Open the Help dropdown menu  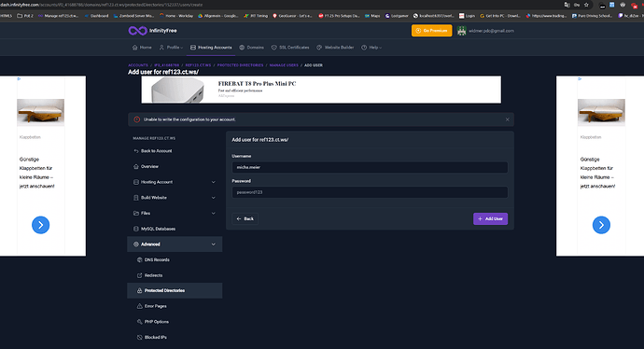pyautogui.click(x=371, y=48)
